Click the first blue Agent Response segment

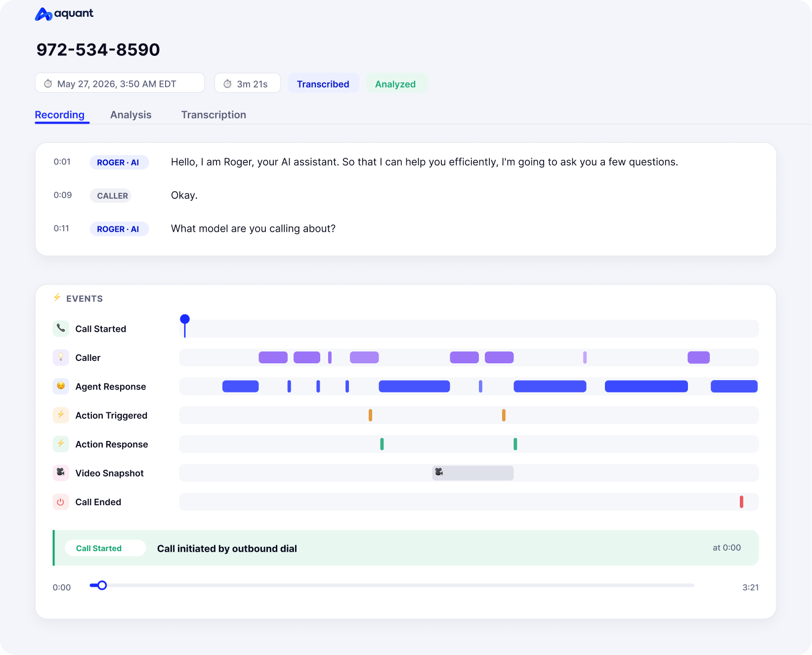click(x=241, y=386)
